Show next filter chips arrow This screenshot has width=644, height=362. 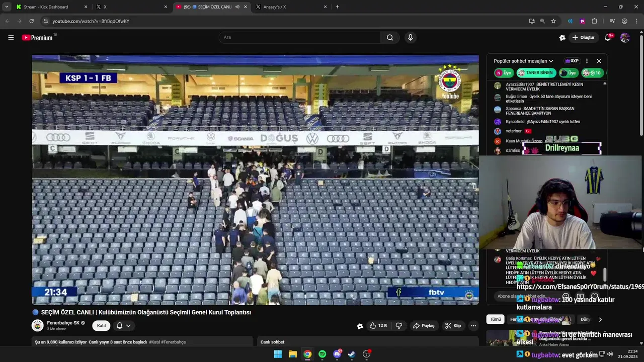600,319
